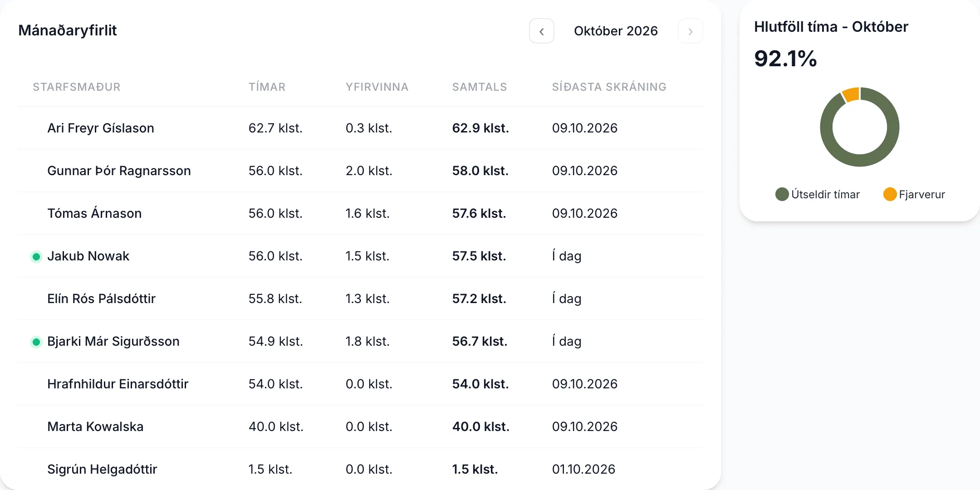Click the 62.9 klst. total value
This screenshot has width=980, height=490.
click(x=480, y=128)
